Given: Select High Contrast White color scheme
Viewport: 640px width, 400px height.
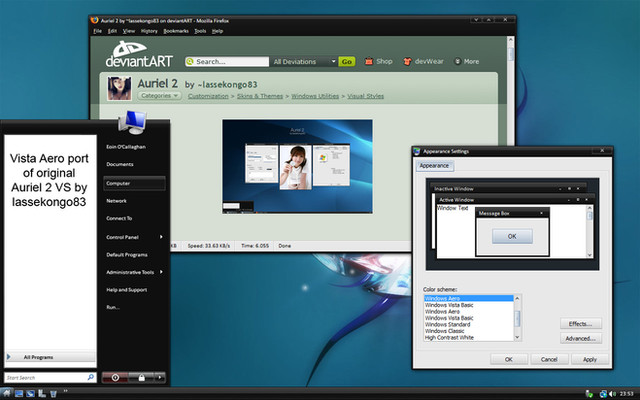Looking at the screenshot, I should (469, 338).
